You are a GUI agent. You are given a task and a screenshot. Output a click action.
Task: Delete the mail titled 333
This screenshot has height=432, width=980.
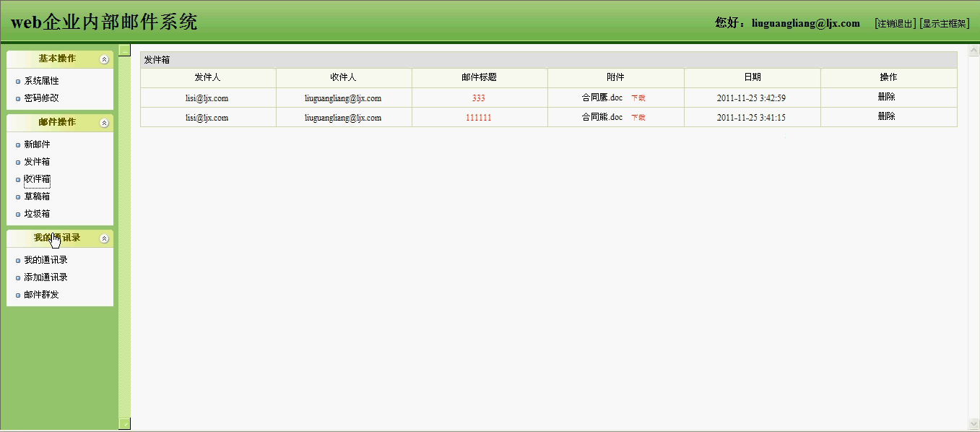pos(887,97)
